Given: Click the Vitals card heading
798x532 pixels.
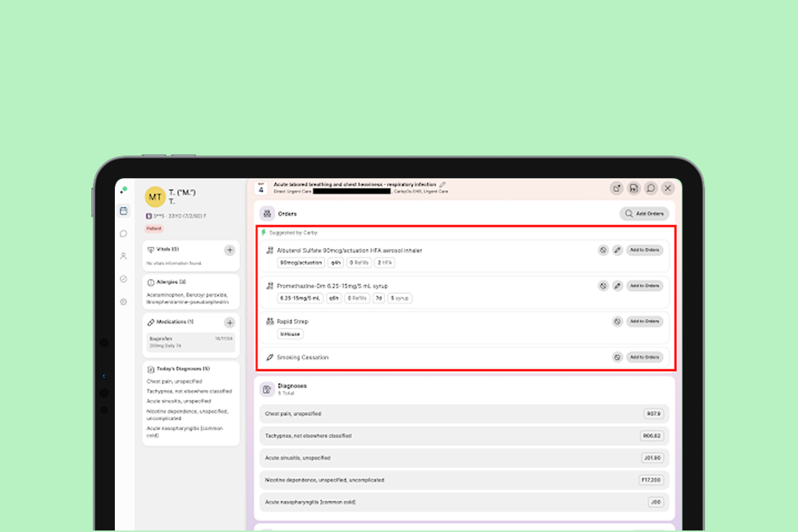Looking at the screenshot, I should [168, 249].
